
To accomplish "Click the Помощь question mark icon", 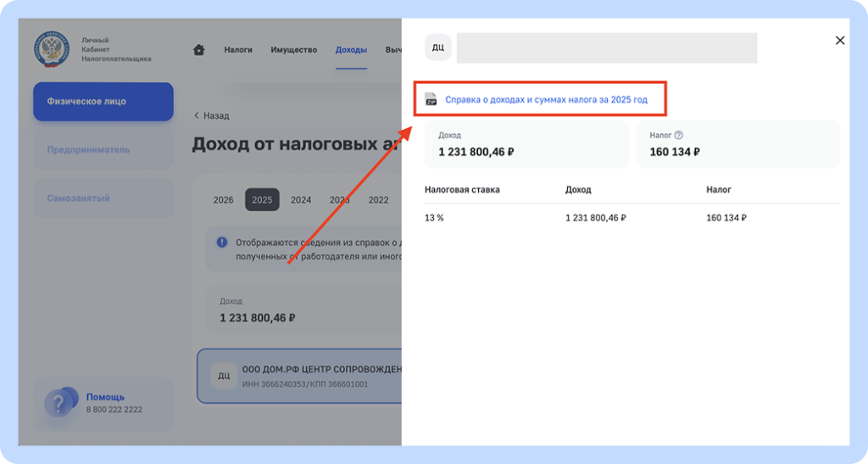I will point(60,403).
